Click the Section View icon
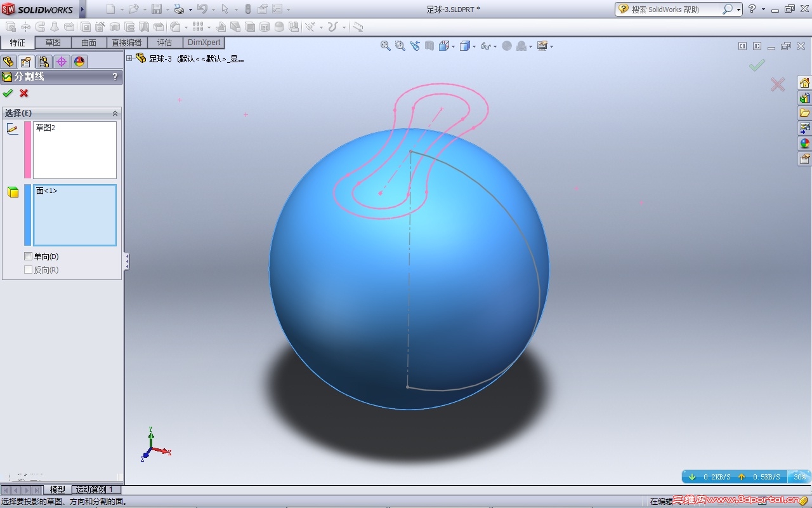Screen dimensions: 812x508 [x=429, y=46]
